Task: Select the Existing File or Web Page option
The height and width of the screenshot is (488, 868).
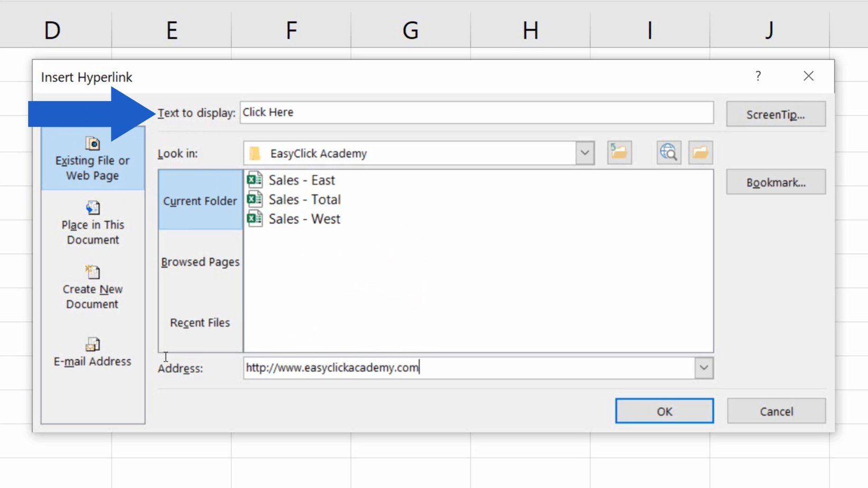Action: click(92, 158)
